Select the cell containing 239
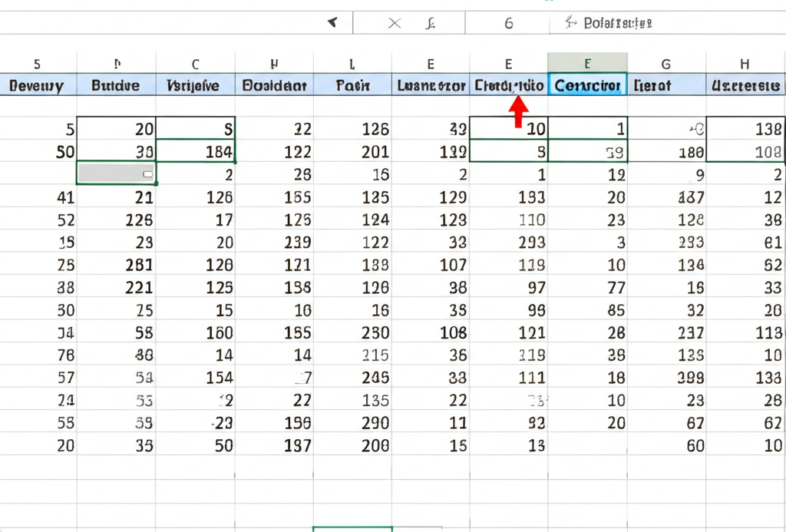Screen dimensions: 786x532 274,242
